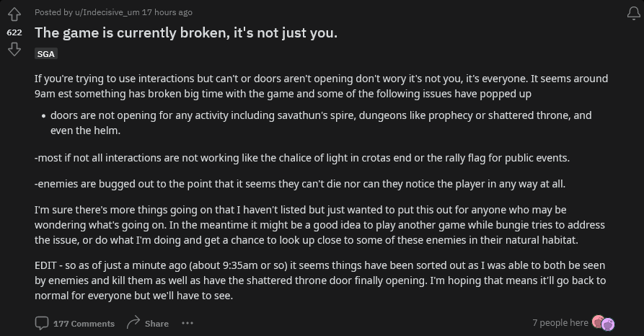Image resolution: width=644 pixels, height=336 pixels.
Task: Open the three-dot more options menu
Action: click(188, 323)
